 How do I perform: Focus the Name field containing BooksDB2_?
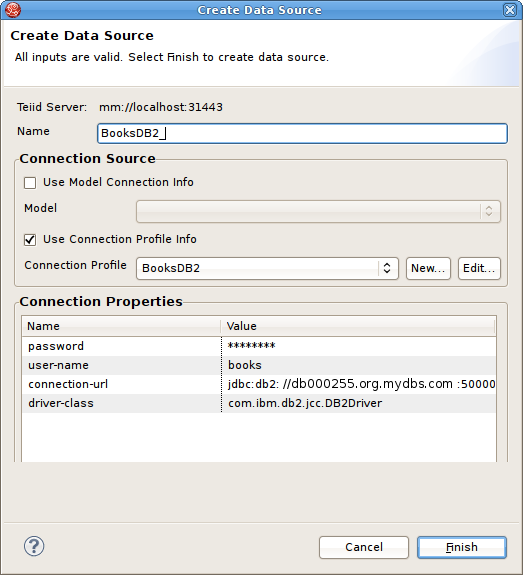pyautogui.click(x=302, y=133)
